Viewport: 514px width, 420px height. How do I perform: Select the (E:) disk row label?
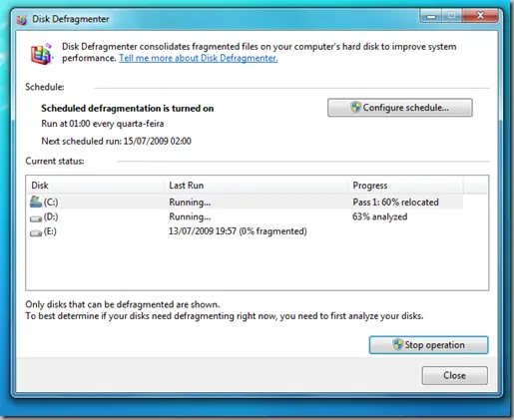[50, 231]
